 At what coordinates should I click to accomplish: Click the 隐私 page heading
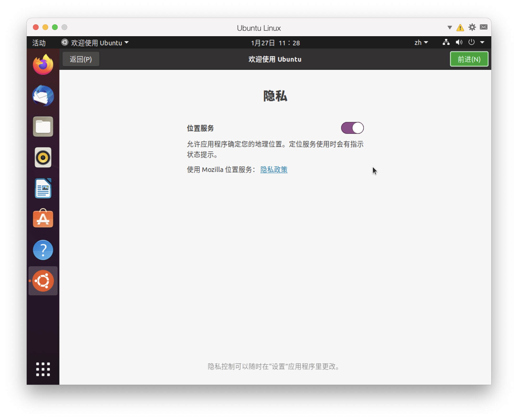275,96
